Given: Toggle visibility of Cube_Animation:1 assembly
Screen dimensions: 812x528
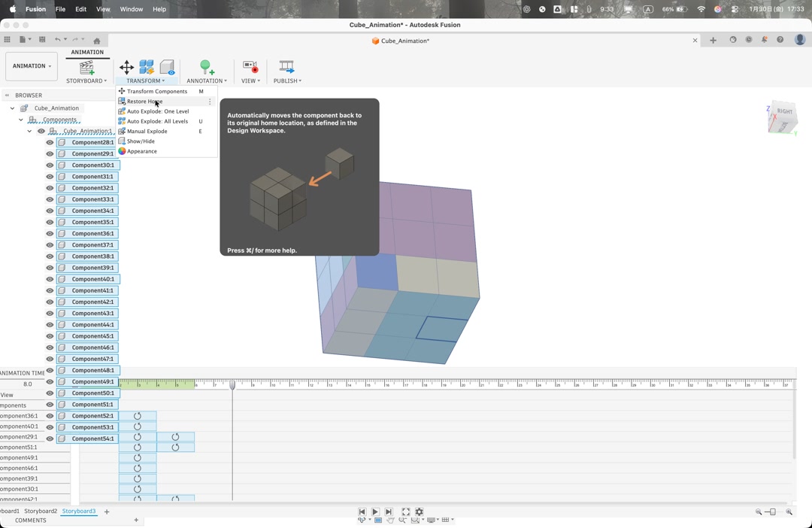Looking at the screenshot, I should click(41, 131).
